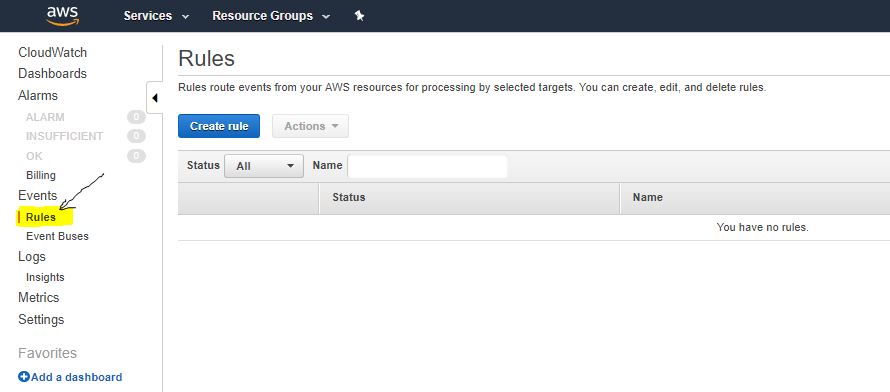Click the Add a dashboard link
Screen dimensions: 890x392
point(77,377)
